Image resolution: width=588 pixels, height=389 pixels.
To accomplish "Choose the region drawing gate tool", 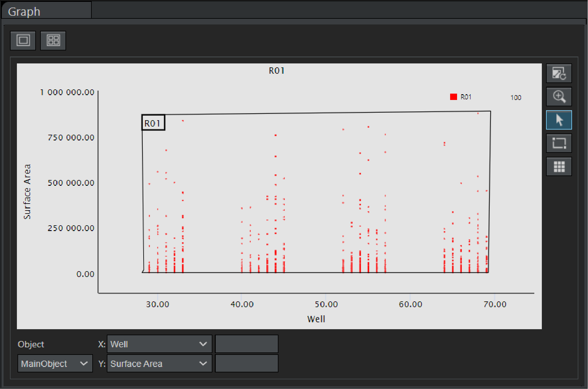I will coord(559,143).
